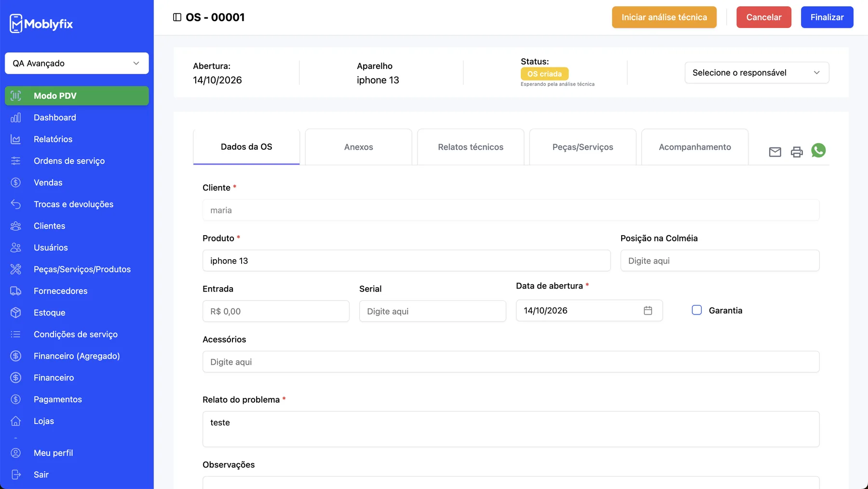This screenshot has height=489, width=868.
Task: Open the calendar icon in Data de abertura
Action: 648,311
